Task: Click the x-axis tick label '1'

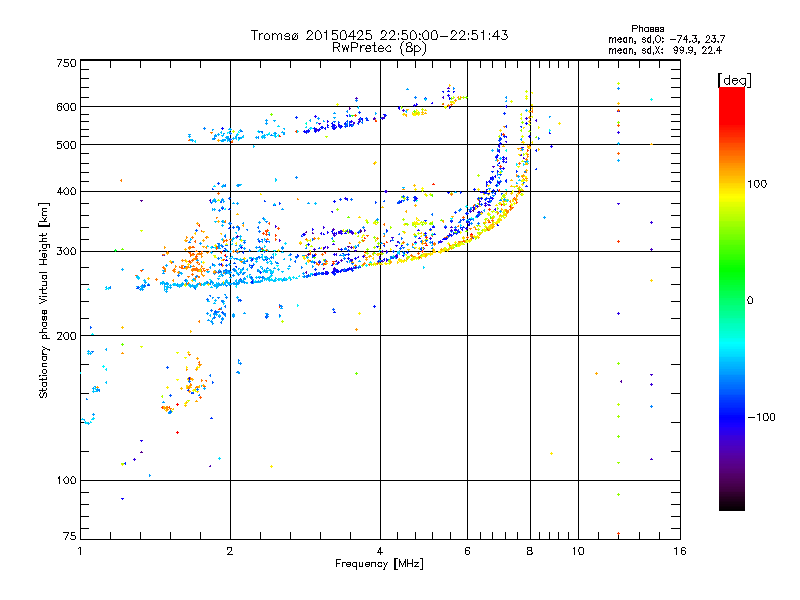Action: pos(80,551)
